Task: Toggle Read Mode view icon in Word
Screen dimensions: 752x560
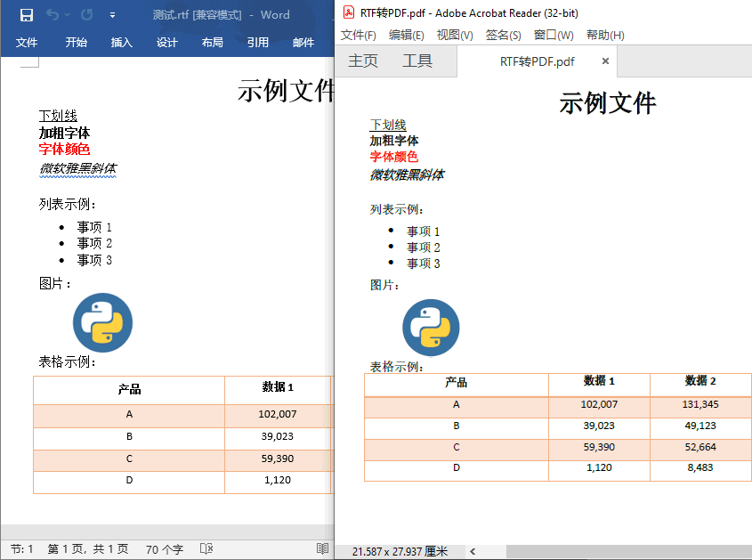Action: [x=322, y=549]
